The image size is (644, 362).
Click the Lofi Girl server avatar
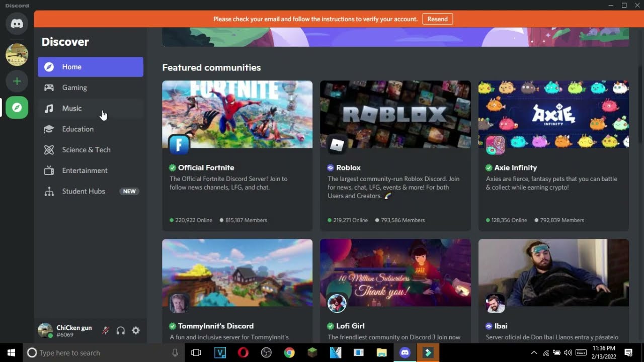coord(337,303)
